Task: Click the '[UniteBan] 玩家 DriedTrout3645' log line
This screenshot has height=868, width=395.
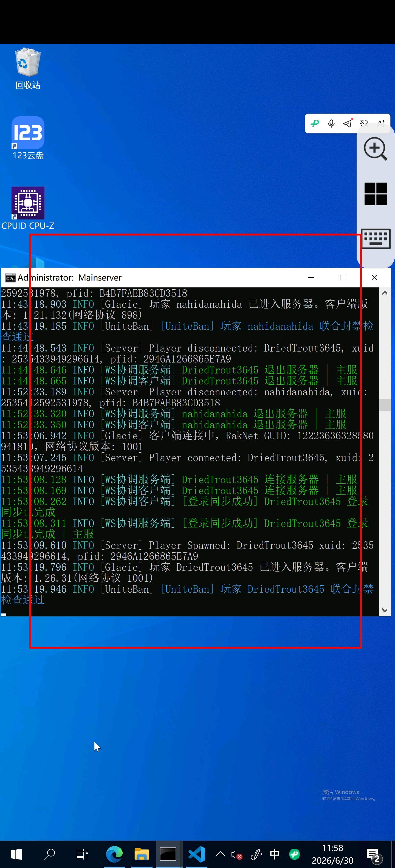Action: [188, 594]
